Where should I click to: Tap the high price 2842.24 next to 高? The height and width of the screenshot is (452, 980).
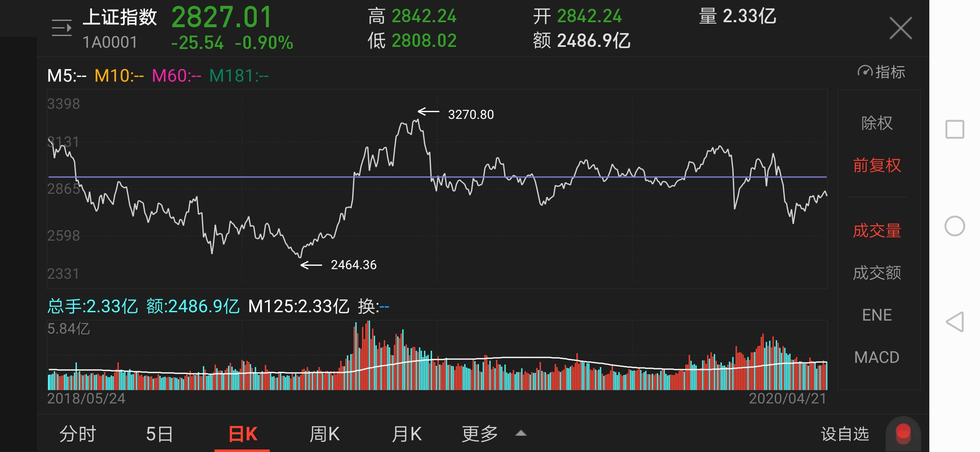pyautogui.click(x=424, y=16)
